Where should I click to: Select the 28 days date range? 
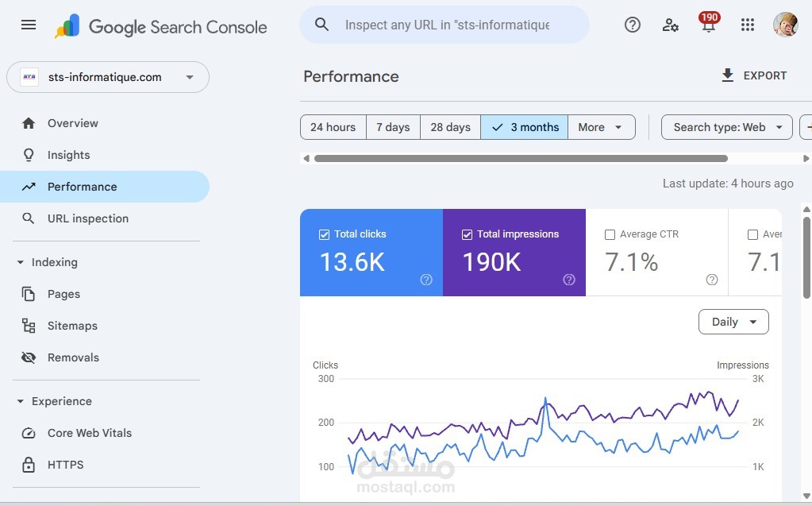[x=449, y=126]
